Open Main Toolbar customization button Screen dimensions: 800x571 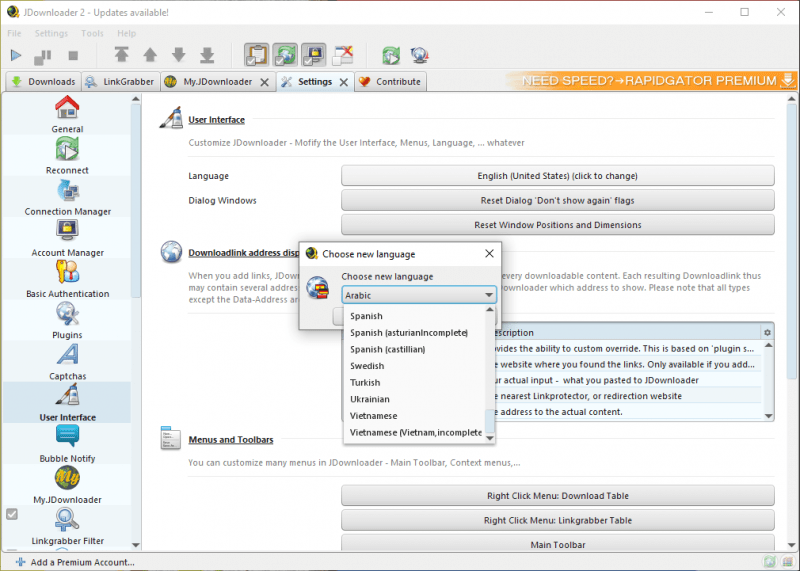[x=558, y=542]
